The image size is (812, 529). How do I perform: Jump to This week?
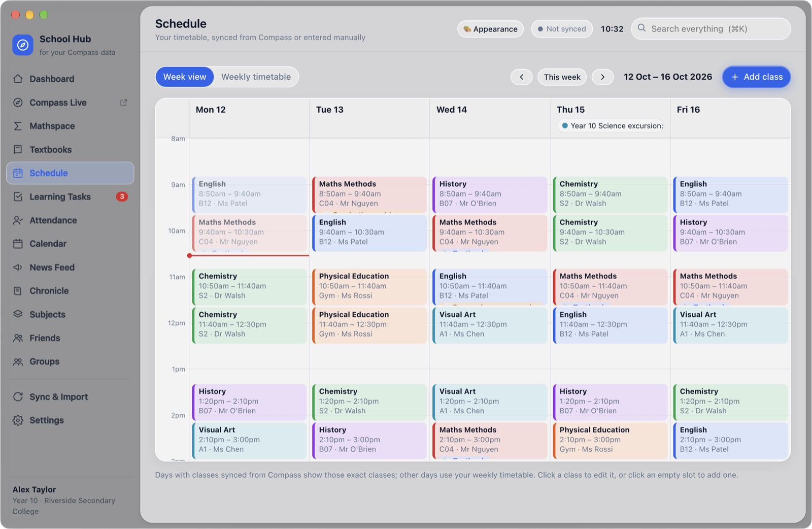(x=562, y=77)
